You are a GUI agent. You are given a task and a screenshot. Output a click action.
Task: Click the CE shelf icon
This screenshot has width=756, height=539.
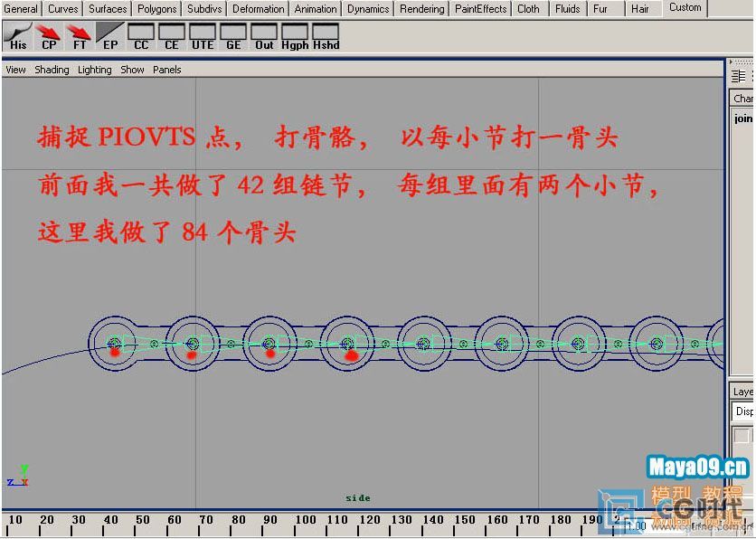172,36
